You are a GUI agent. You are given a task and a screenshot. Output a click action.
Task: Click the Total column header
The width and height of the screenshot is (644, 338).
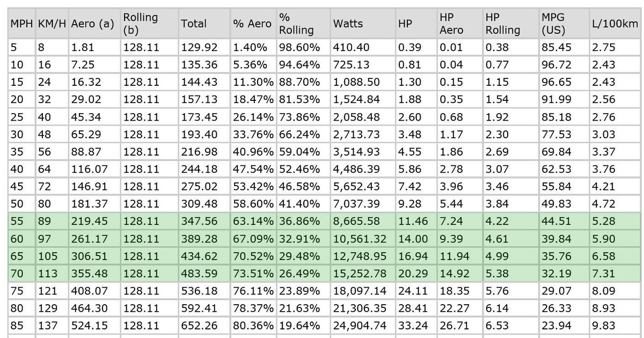[x=194, y=24]
